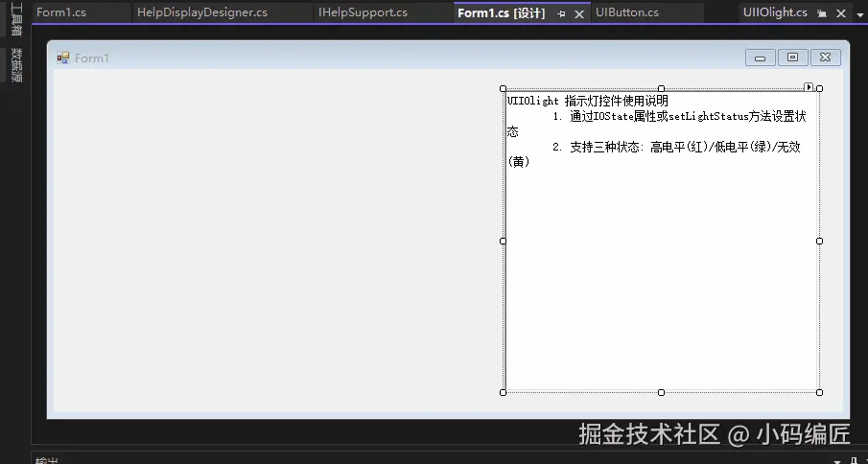
Task: Minimize the Form1 designer window
Action: pyautogui.click(x=760, y=58)
